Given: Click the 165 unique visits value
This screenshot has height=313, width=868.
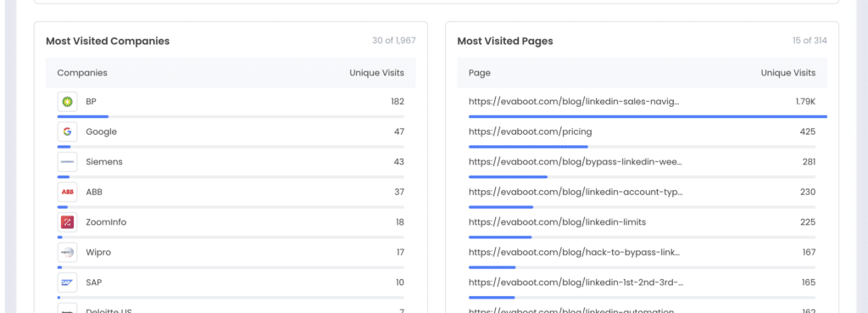Looking at the screenshot, I should click(x=809, y=282).
